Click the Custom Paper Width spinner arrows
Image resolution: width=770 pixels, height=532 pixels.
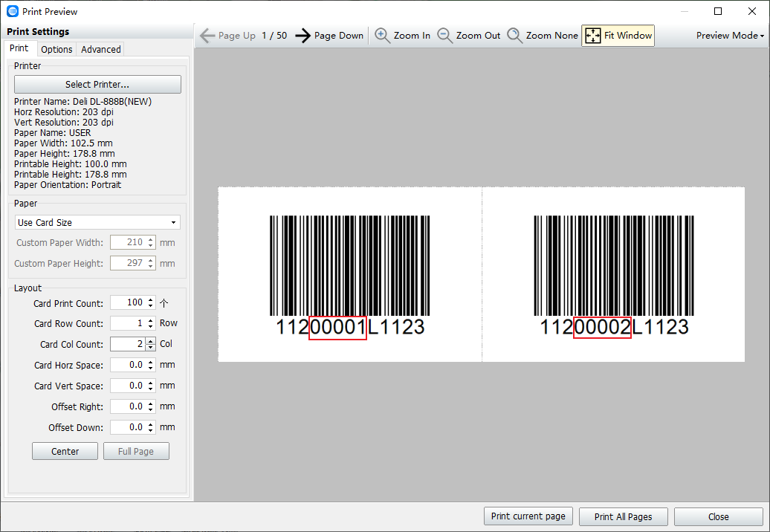pos(151,242)
